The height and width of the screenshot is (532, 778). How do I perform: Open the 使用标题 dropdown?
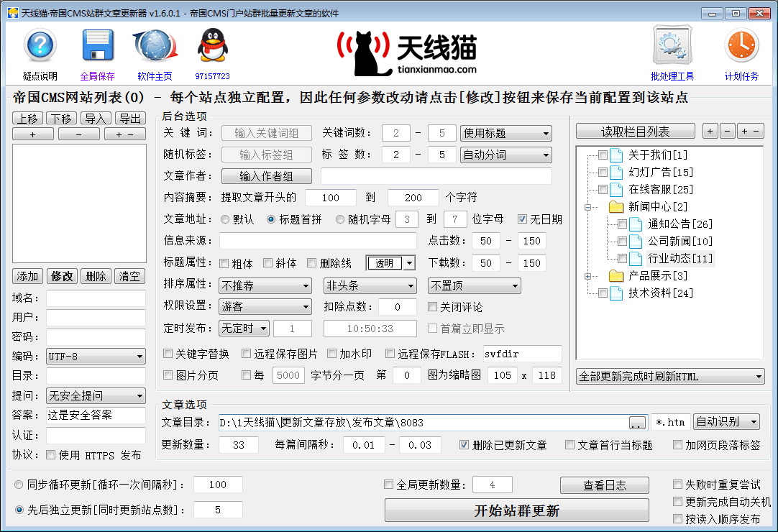(x=505, y=133)
